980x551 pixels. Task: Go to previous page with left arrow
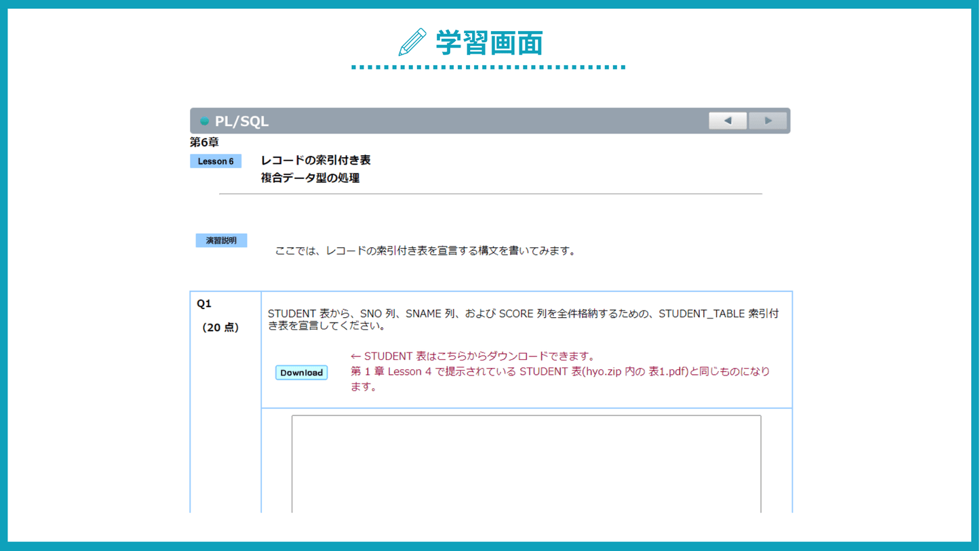point(728,121)
